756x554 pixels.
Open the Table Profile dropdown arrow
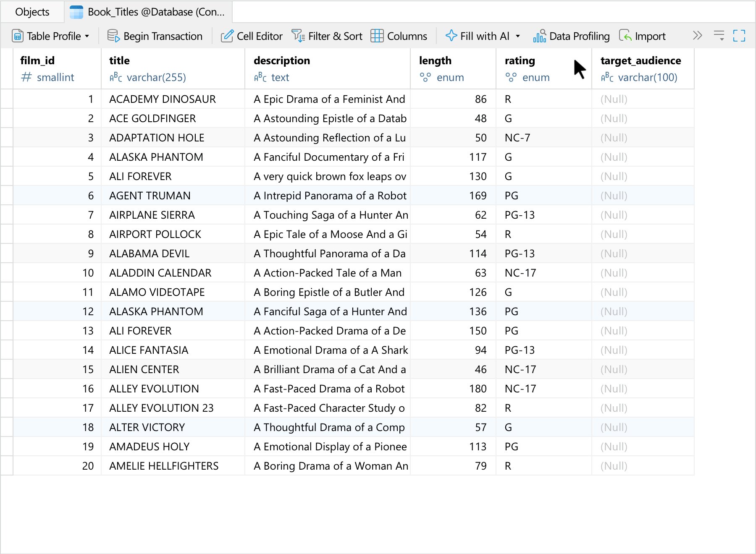click(87, 36)
